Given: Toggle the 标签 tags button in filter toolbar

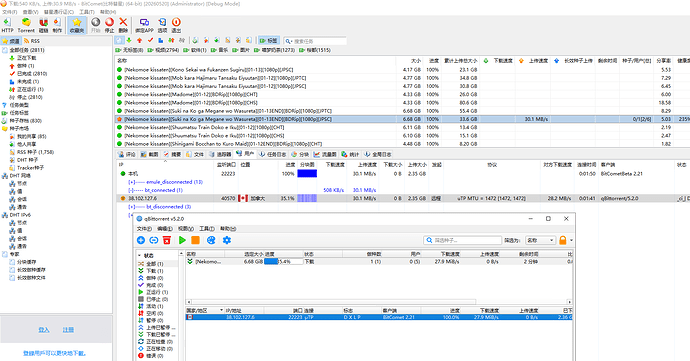Looking at the screenshot, I should pos(268,41).
